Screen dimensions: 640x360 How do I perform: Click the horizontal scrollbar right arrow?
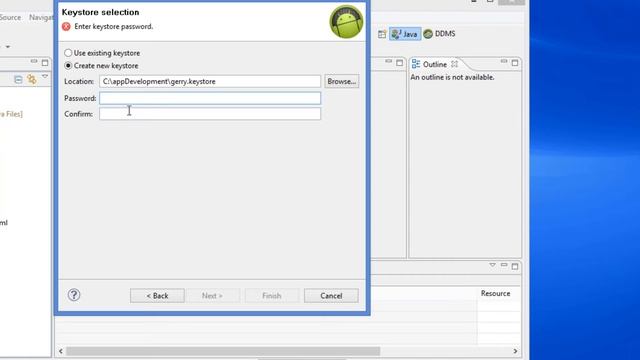(x=515, y=351)
